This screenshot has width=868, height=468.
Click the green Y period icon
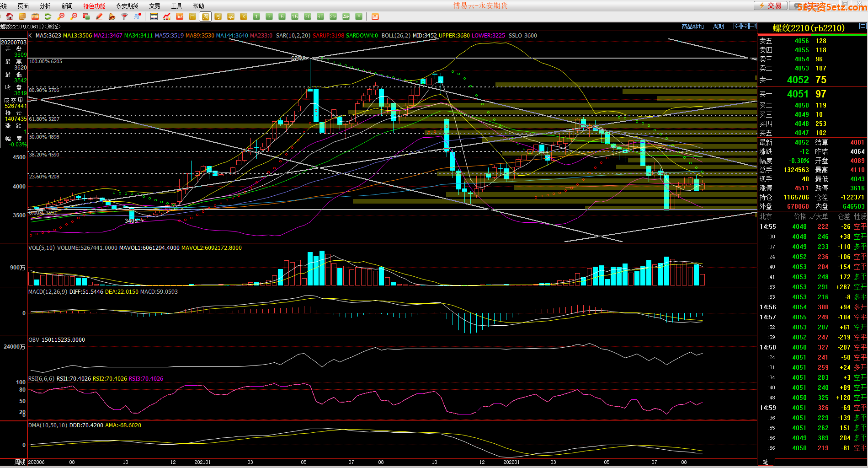[359, 16]
